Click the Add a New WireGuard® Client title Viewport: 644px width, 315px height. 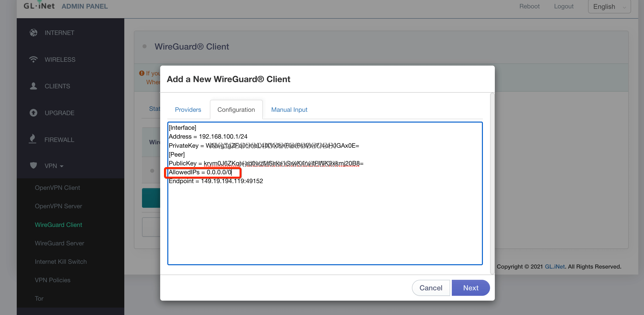(229, 79)
